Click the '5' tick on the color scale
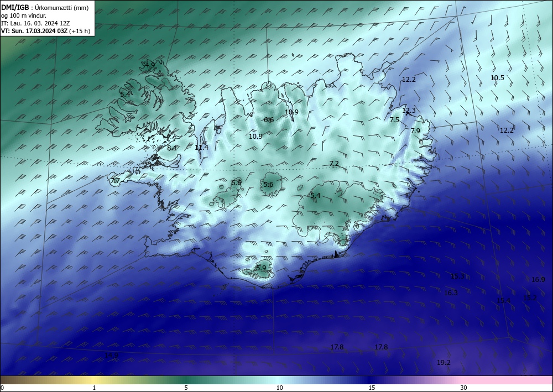 pyautogui.click(x=186, y=388)
